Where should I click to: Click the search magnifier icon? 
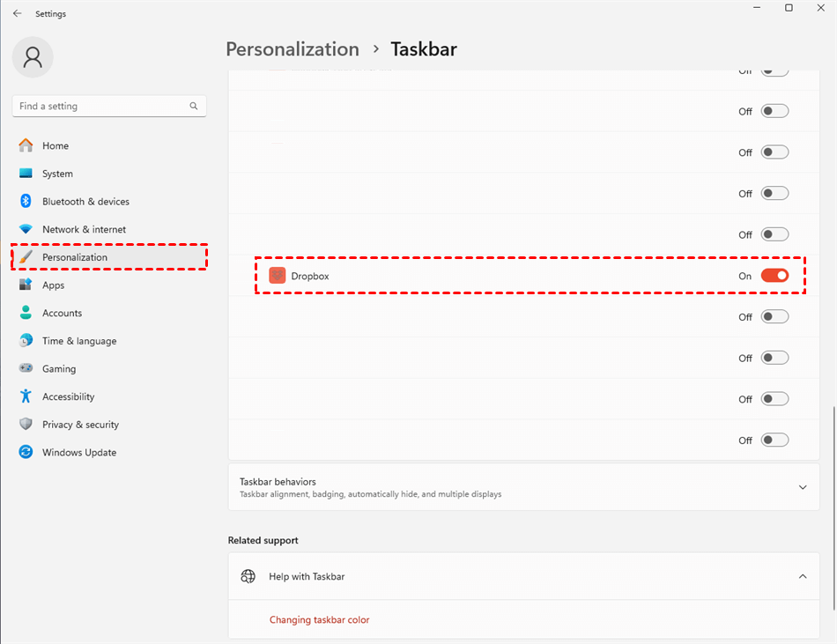[194, 106]
